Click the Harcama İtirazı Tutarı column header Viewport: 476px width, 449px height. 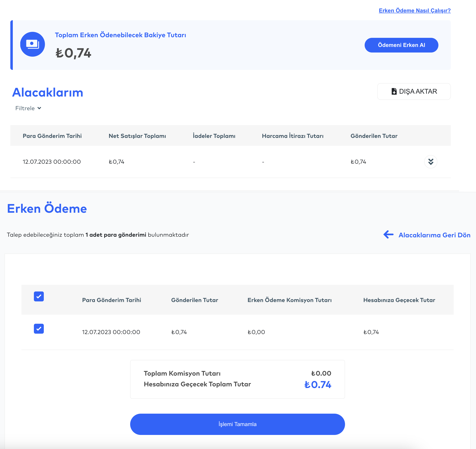(x=292, y=136)
